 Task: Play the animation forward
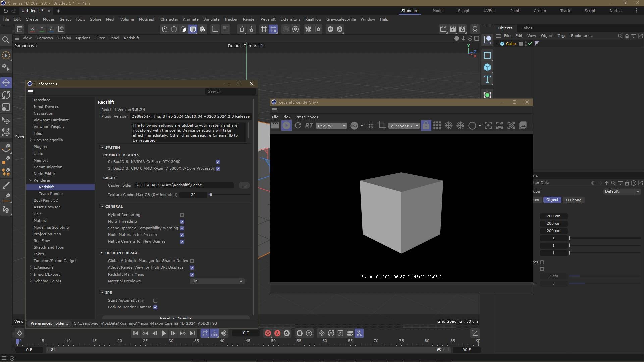click(164, 333)
